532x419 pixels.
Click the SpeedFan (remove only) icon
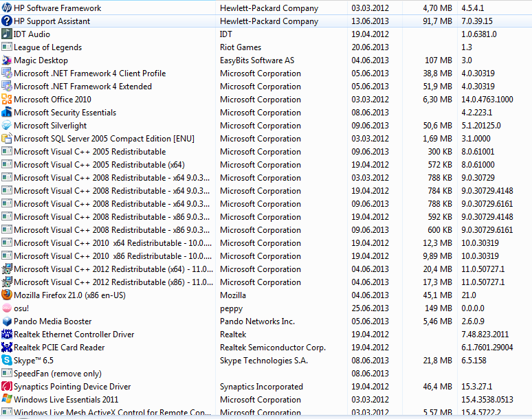[x=7, y=373]
